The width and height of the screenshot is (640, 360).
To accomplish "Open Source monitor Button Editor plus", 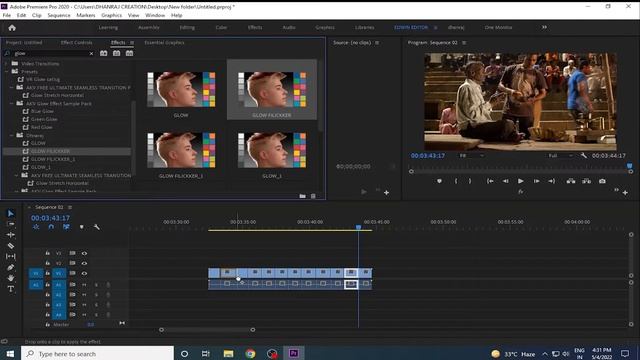I will pos(386,192).
